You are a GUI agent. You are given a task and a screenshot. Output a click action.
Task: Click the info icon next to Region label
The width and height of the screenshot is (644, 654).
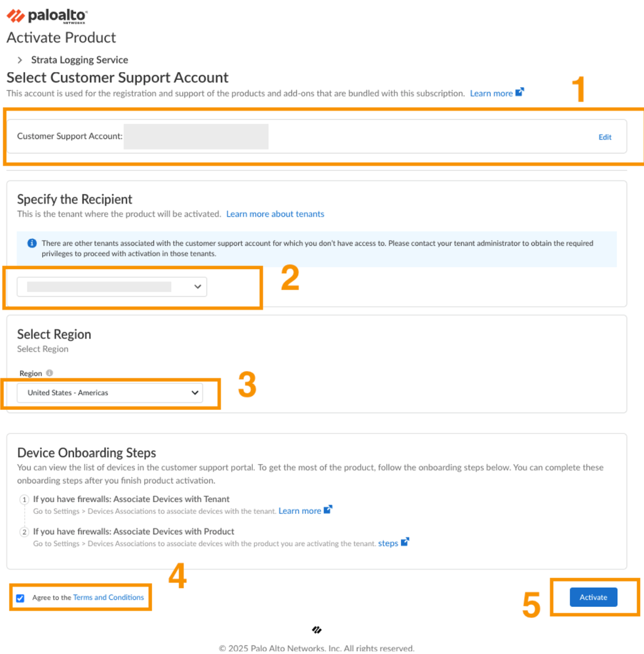50,373
